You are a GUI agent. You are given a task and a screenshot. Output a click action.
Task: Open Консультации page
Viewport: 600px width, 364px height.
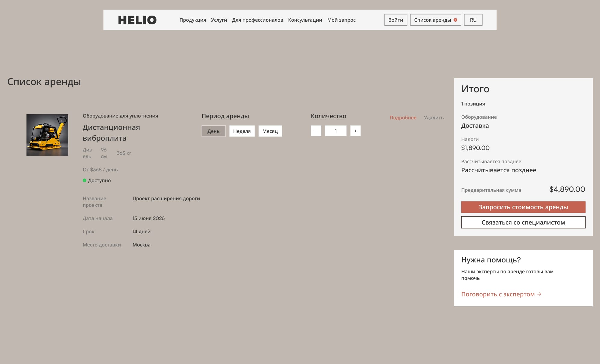pos(305,20)
